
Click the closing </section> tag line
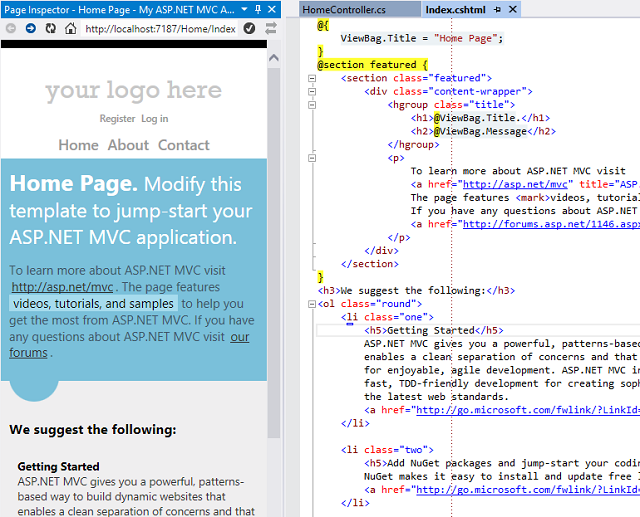(369, 264)
